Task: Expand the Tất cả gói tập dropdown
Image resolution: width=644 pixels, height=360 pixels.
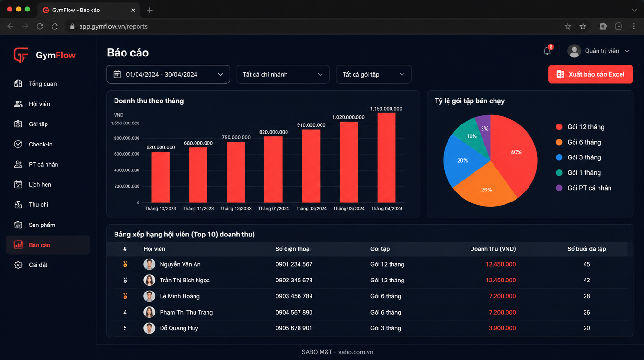Action: click(x=374, y=74)
